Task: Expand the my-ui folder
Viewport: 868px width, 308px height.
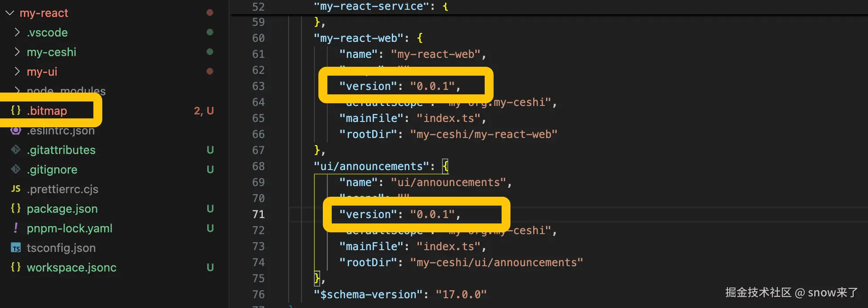Action: pos(42,72)
